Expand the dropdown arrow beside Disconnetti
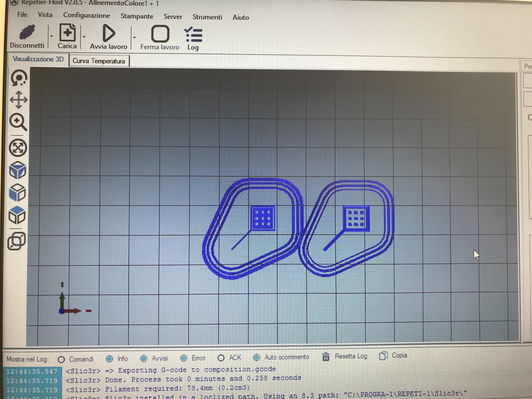The height and width of the screenshot is (399, 532). tap(51, 36)
